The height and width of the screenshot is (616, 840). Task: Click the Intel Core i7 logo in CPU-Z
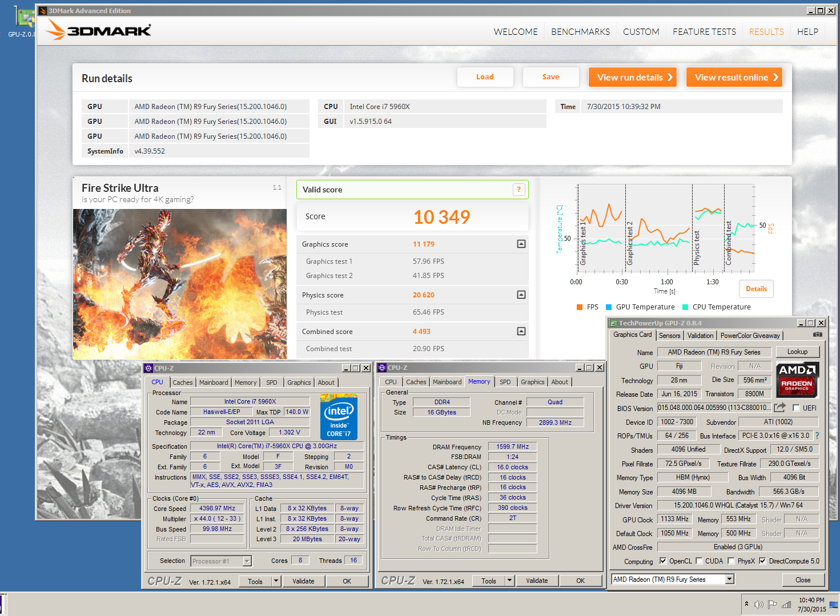(x=339, y=418)
